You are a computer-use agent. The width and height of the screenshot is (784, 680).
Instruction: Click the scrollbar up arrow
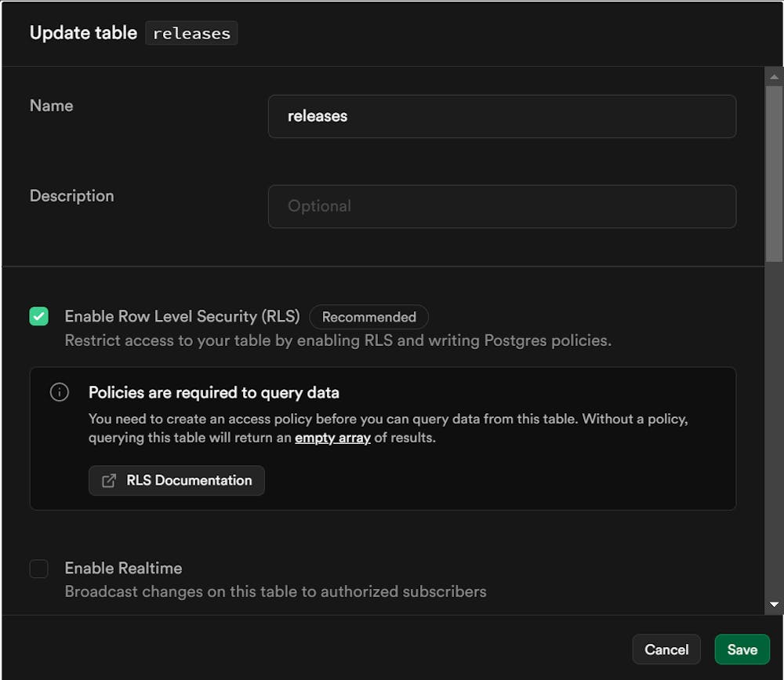(x=774, y=77)
